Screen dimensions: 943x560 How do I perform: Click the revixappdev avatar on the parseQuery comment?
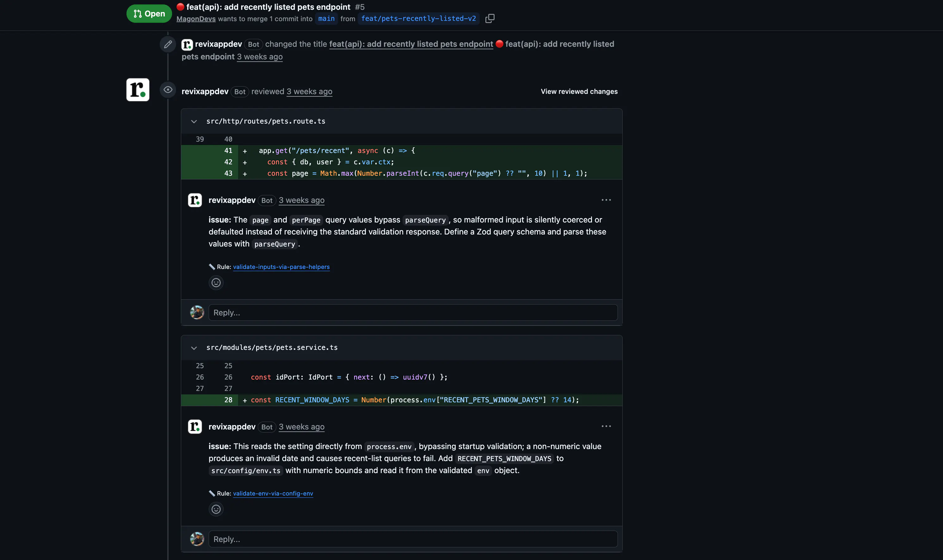tap(195, 200)
